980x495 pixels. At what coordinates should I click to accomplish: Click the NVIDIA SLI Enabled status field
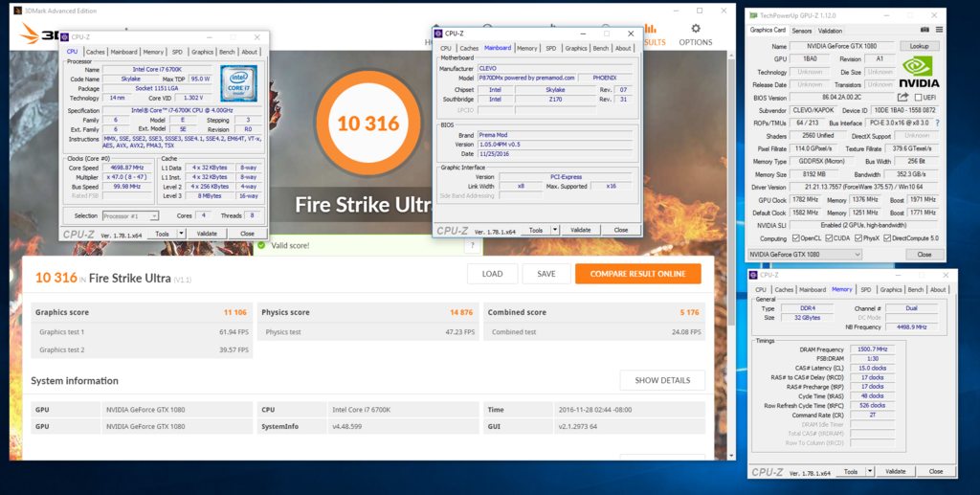862,225
